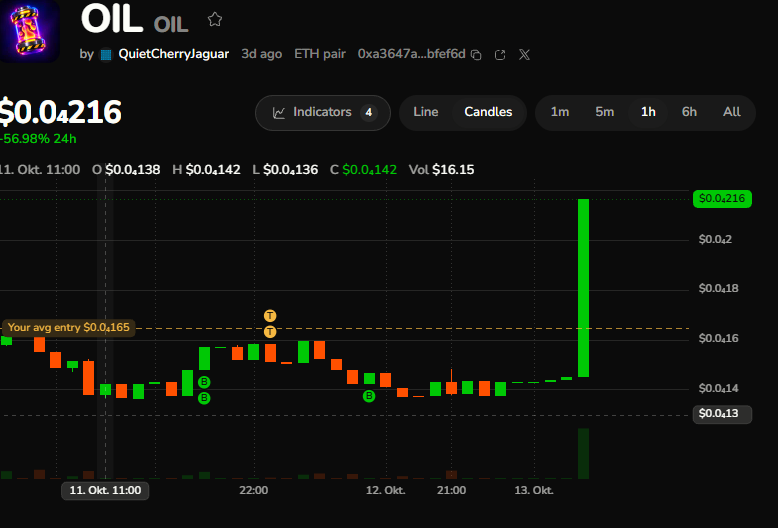
Task: Click the open value 'O $0.0₄138'
Action: point(126,170)
